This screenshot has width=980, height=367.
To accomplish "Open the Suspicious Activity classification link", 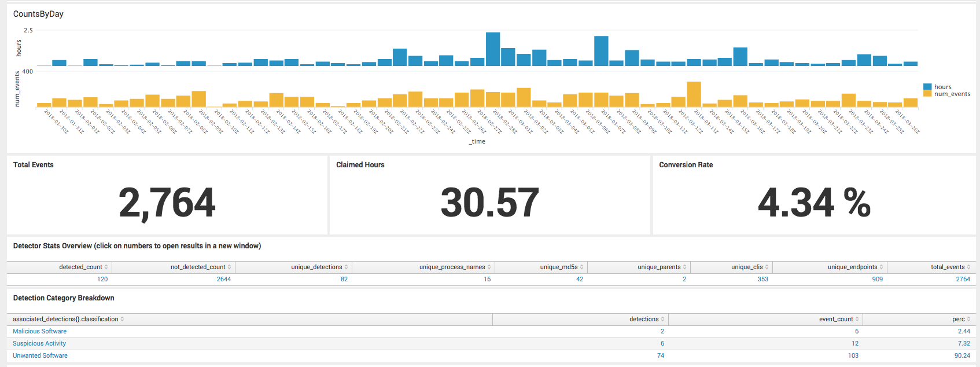I will tap(39, 343).
